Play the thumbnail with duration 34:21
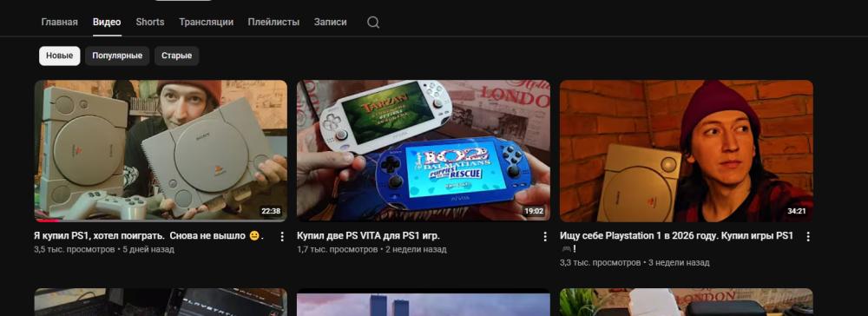This screenshot has height=316, width=868. coord(687,150)
